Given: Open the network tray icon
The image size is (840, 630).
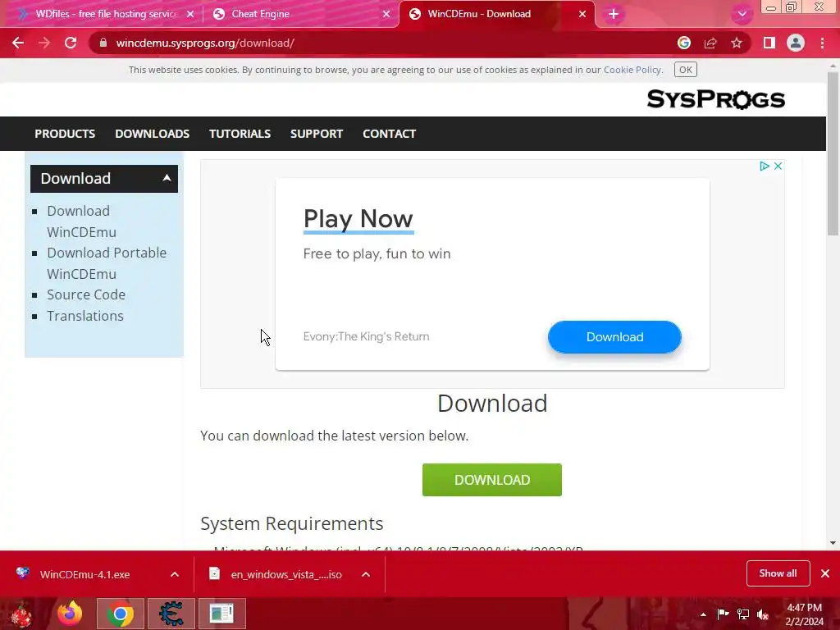Looking at the screenshot, I should (x=743, y=614).
